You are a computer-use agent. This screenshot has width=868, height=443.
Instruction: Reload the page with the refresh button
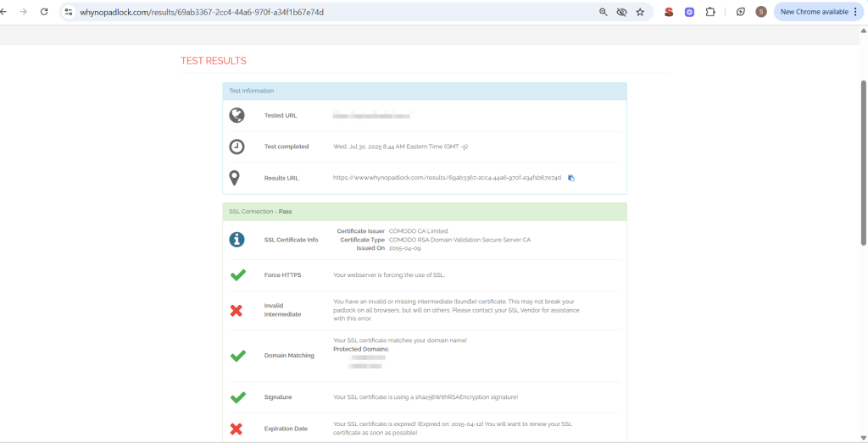pos(44,12)
